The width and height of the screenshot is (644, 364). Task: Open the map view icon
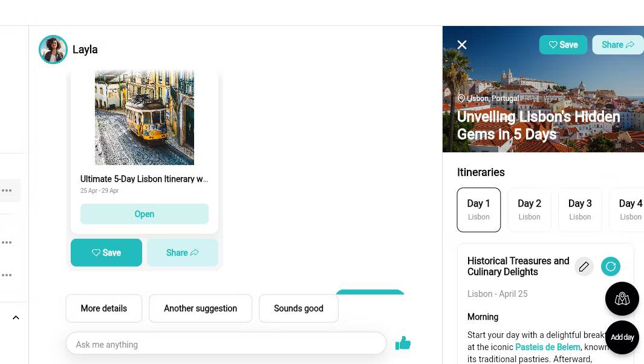[622, 299]
